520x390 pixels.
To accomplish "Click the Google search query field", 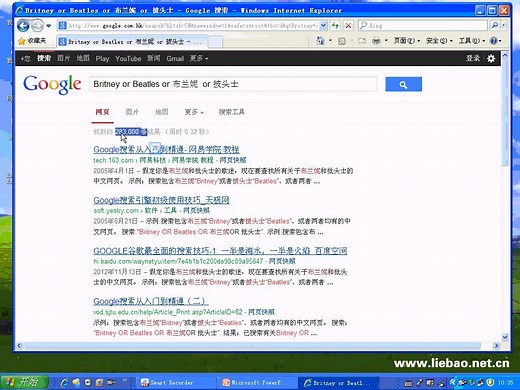I will pos(233,84).
